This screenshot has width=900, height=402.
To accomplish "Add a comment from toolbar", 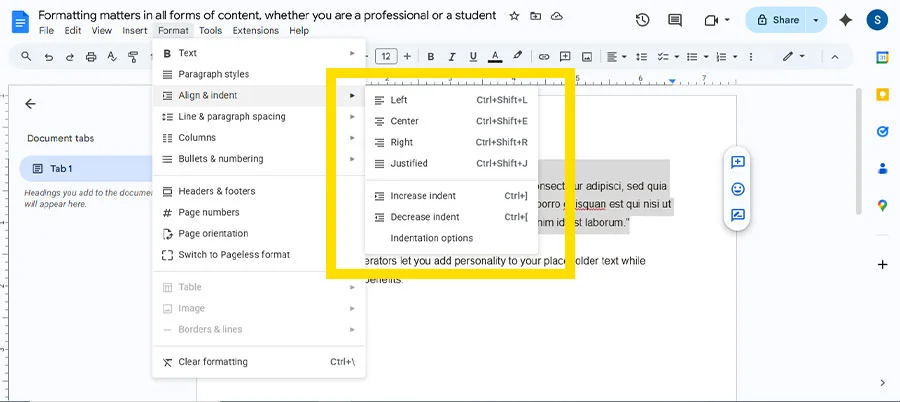I will point(565,56).
